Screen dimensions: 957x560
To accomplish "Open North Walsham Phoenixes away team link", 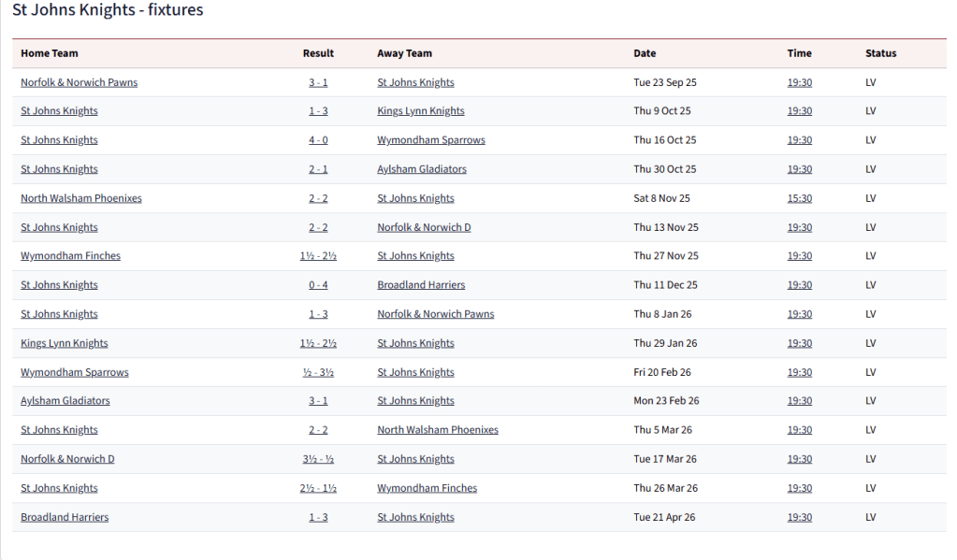I will click(437, 430).
